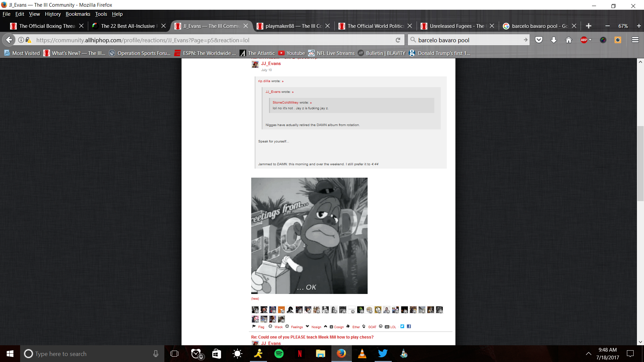
Task: Open the Bookmarks menu
Action: (x=78, y=14)
